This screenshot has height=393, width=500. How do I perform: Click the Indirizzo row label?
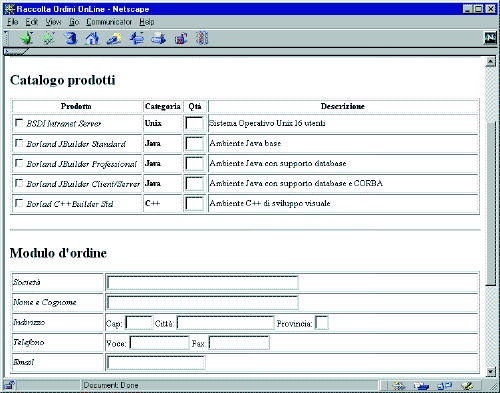[x=29, y=322]
